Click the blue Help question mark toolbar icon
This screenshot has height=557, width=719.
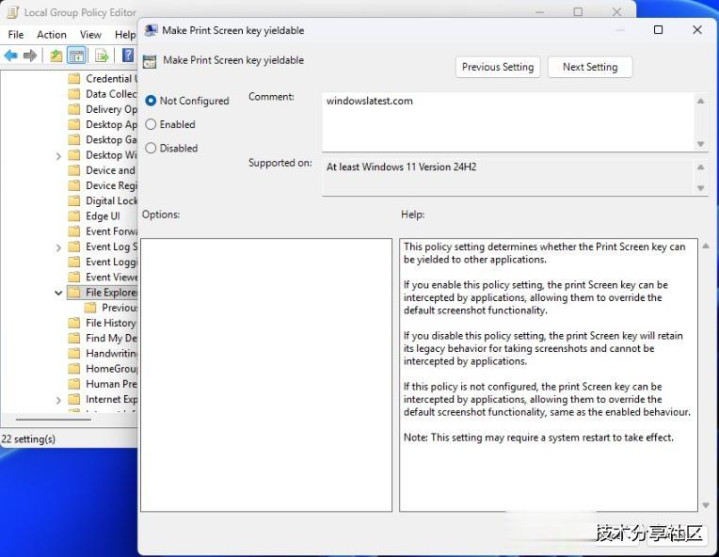tap(128, 55)
